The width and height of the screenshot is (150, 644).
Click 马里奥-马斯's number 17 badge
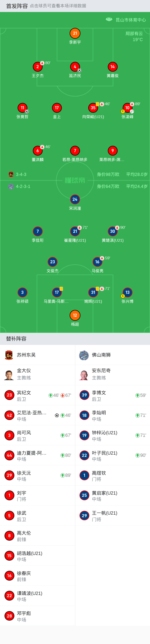point(57,292)
